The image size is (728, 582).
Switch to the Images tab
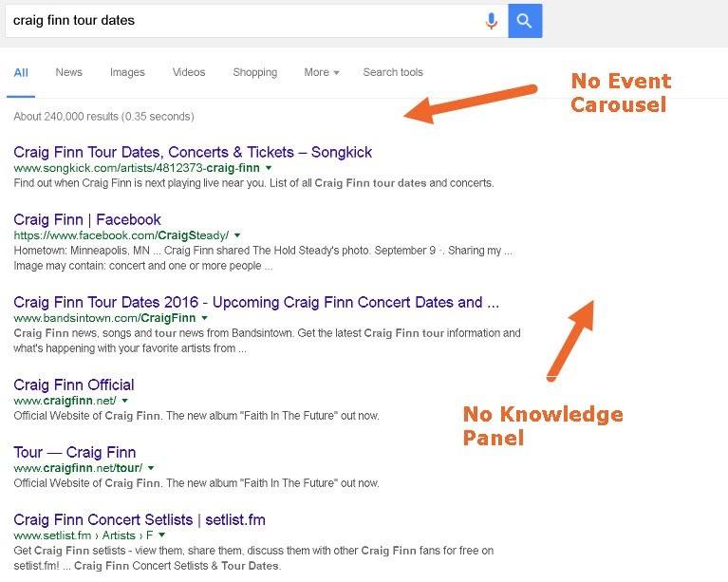click(x=127, y=72)
